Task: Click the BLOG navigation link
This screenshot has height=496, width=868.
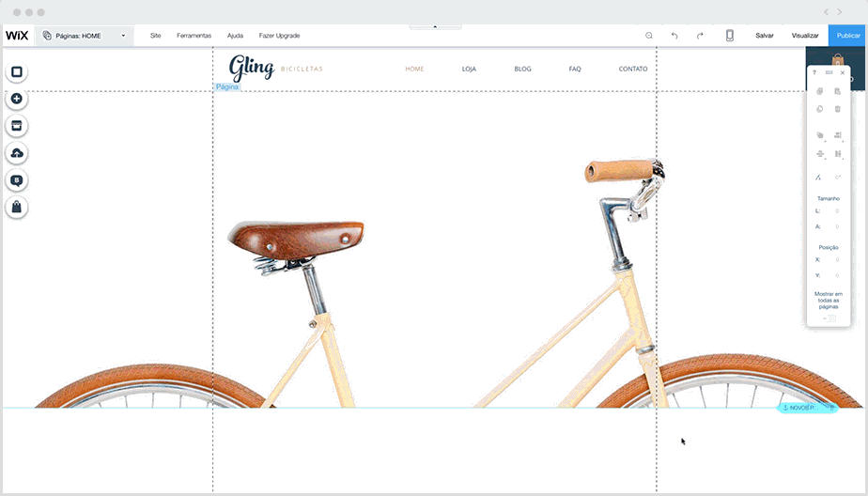Action: (x=522, y=70)
